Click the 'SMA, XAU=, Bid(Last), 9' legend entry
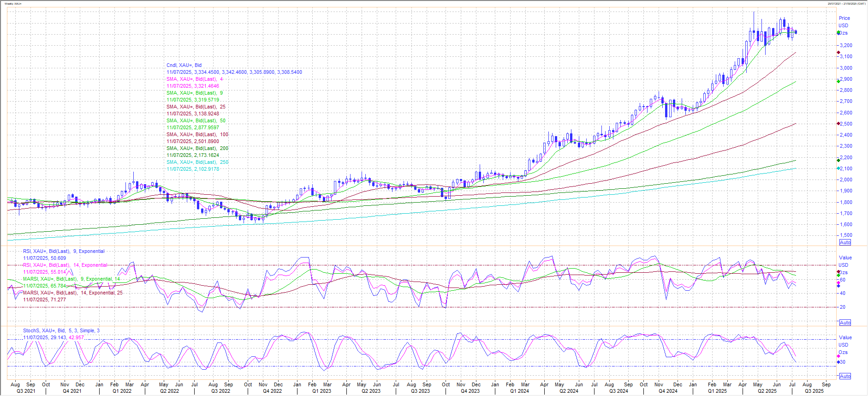Viewport: 868px width, 396px height. pos(195,93)
